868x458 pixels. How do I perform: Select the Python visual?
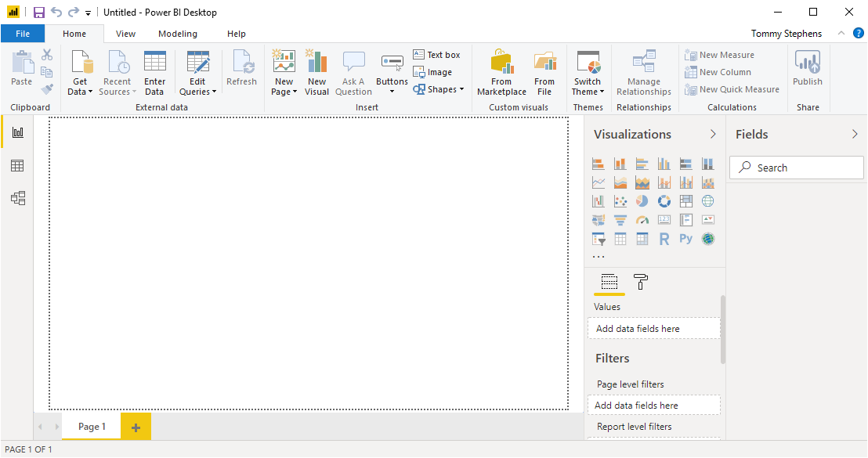click(x=686, y=239)
